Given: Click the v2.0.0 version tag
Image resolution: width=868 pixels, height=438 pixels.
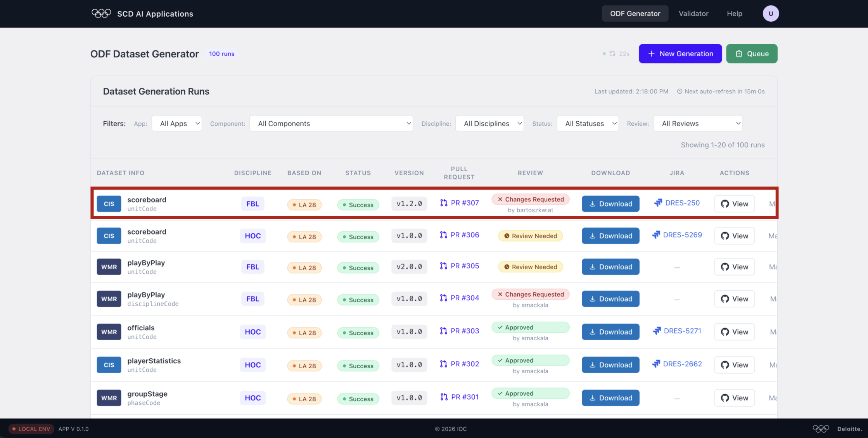Looking at the screenshot, I should [409, 267].
